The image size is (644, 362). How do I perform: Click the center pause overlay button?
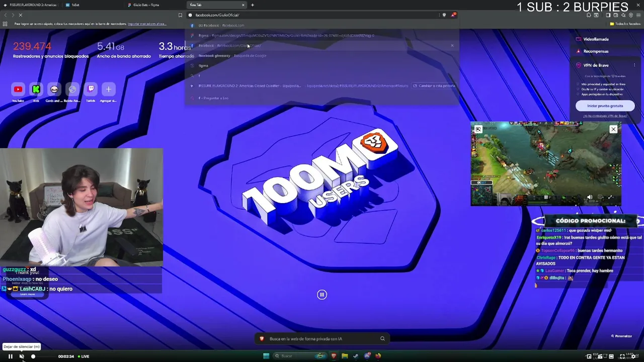pos(322,295)
